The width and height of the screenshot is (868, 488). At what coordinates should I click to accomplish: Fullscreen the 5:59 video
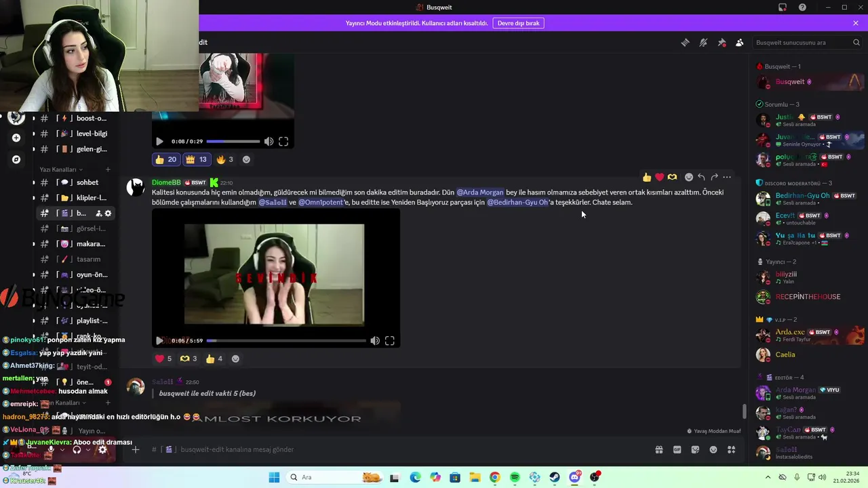click(x=390, y=341)
